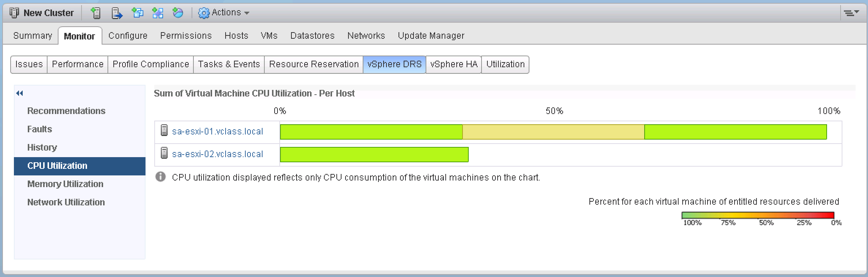Switch to the Configure tab

point(128,36)
